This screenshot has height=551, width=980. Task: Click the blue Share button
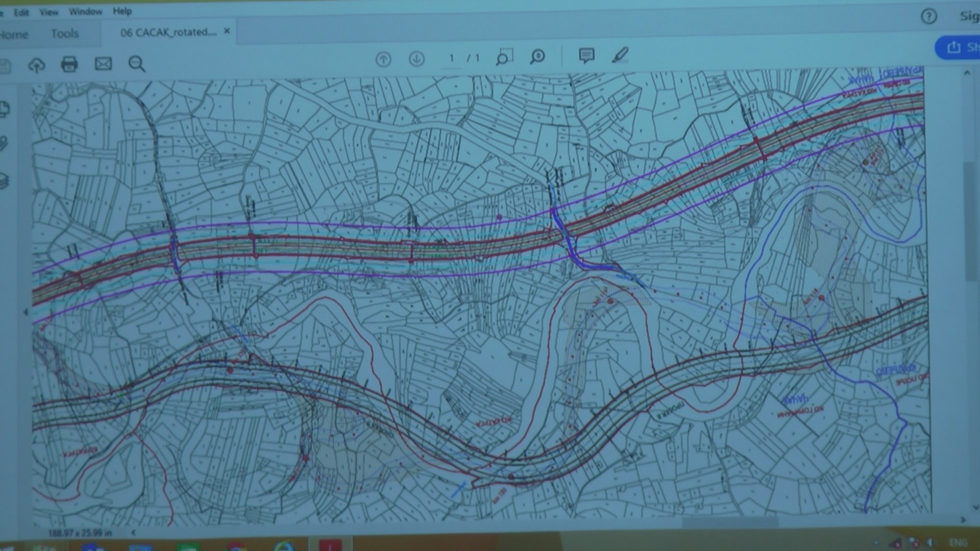[958, 47]
